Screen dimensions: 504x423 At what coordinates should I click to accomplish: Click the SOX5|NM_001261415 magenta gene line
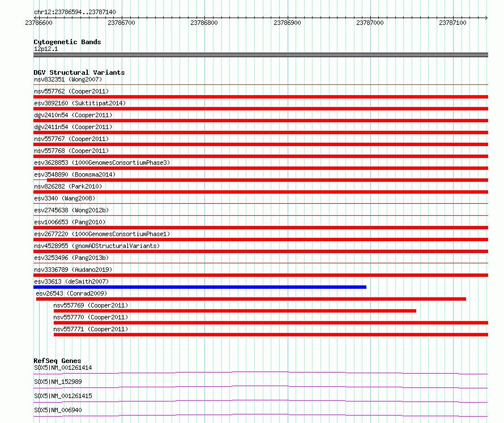tap(260, 401)
